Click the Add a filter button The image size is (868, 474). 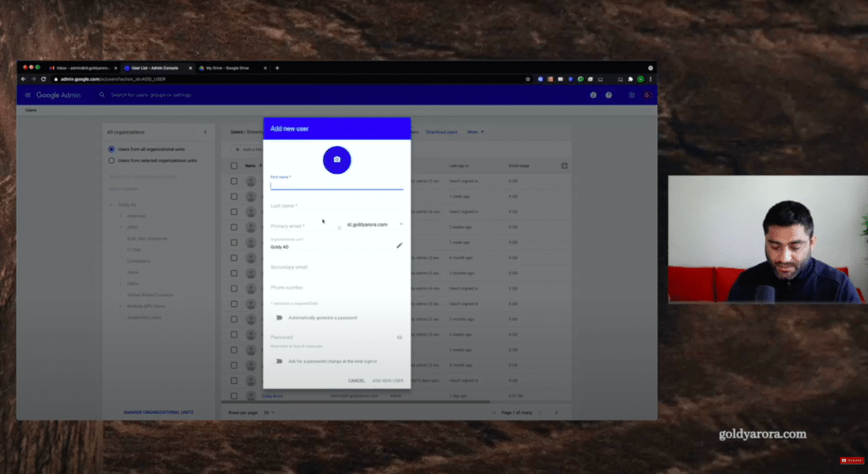[249, 149]
